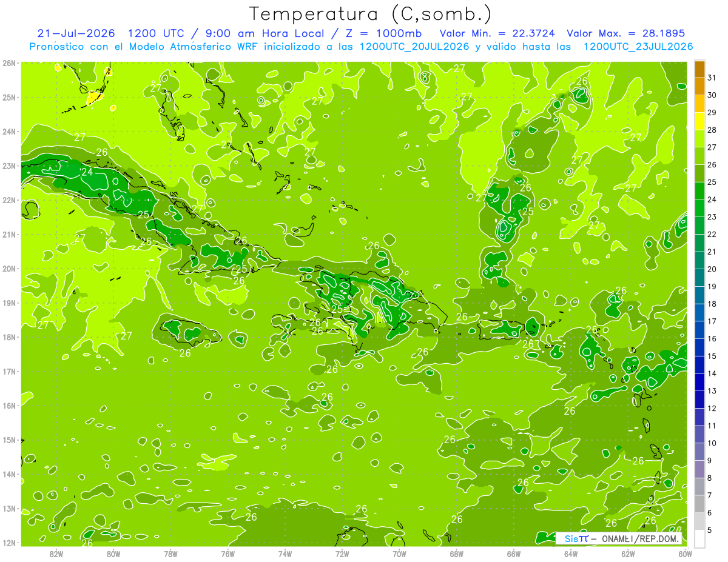
Task: Pick the orange swatch above legend value 31
Action: point(699,69)
